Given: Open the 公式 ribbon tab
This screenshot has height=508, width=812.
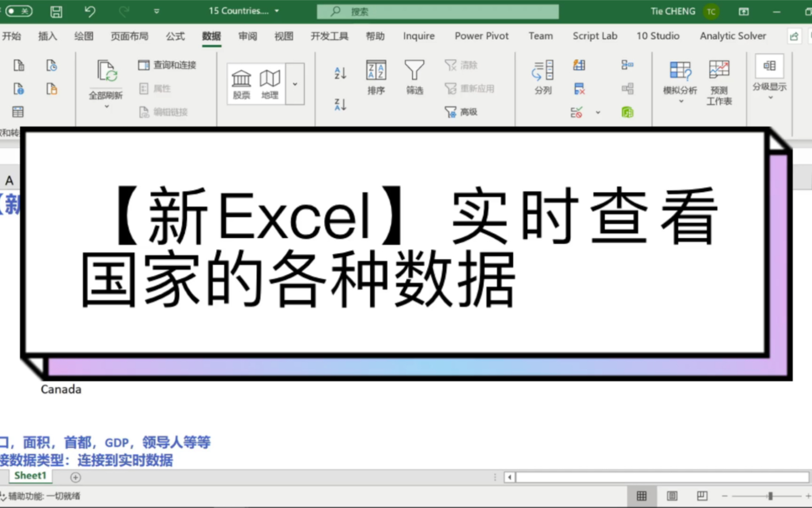Looking at the screenshot, I should pos(175,36).
